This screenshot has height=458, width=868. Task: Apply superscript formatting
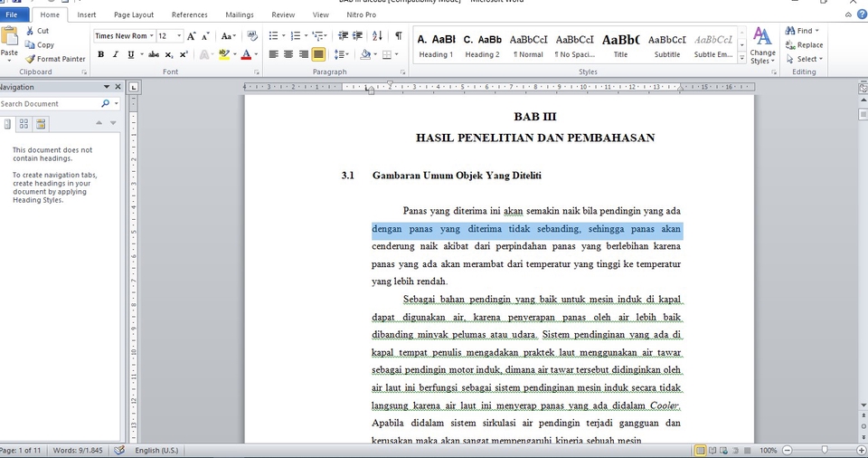[184, 54]
